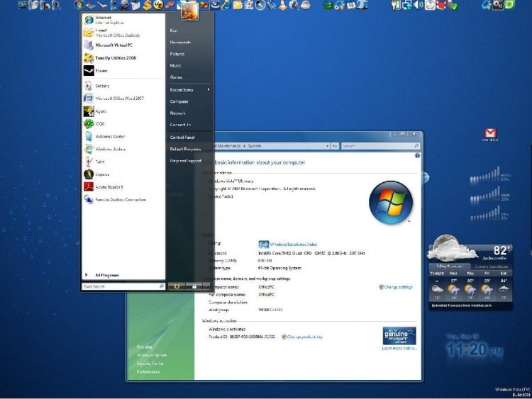Screen dimensions: 532x399
Task: Open ICQ6 messenger
Action: coord(123,124)
